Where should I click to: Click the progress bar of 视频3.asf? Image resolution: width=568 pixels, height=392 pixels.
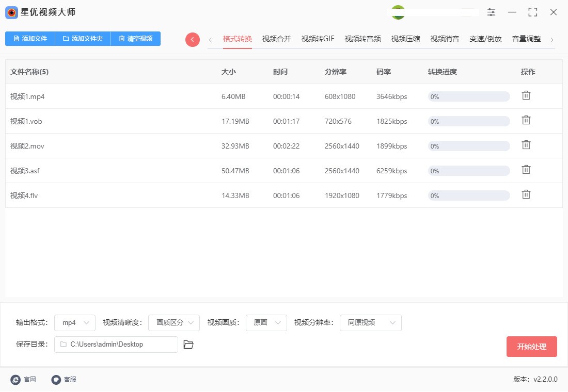coord(468,170)
